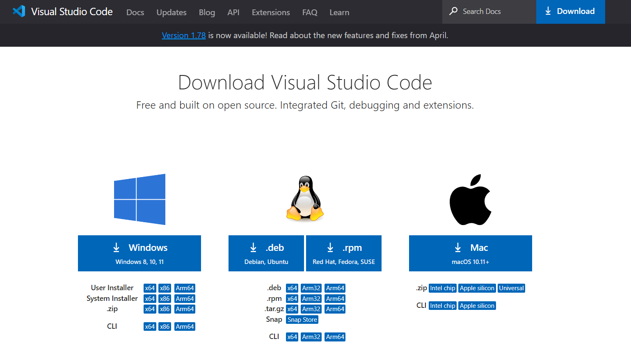
Task: Download the .deb package button
Action: pos(266,253)
